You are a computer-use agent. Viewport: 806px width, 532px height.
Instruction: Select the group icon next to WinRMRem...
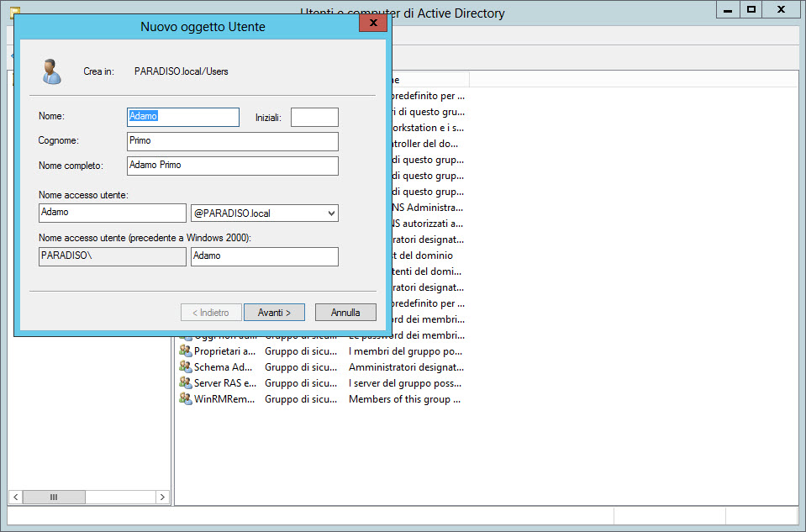pos(186,399)
